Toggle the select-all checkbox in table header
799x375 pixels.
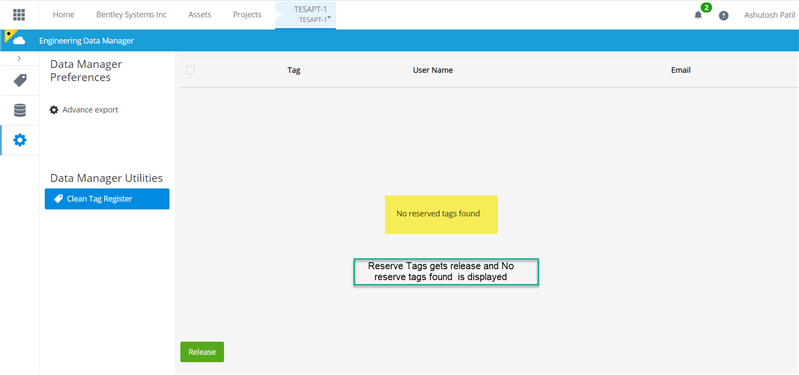(191, 70)
